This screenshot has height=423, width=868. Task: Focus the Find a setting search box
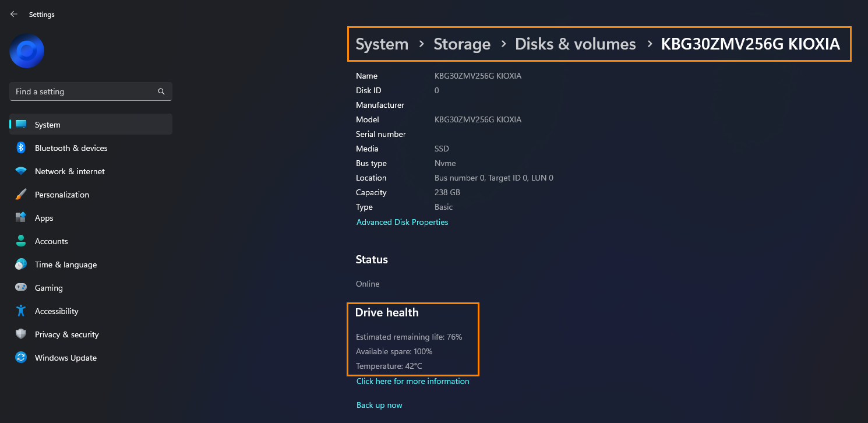[x=91, y=91]
